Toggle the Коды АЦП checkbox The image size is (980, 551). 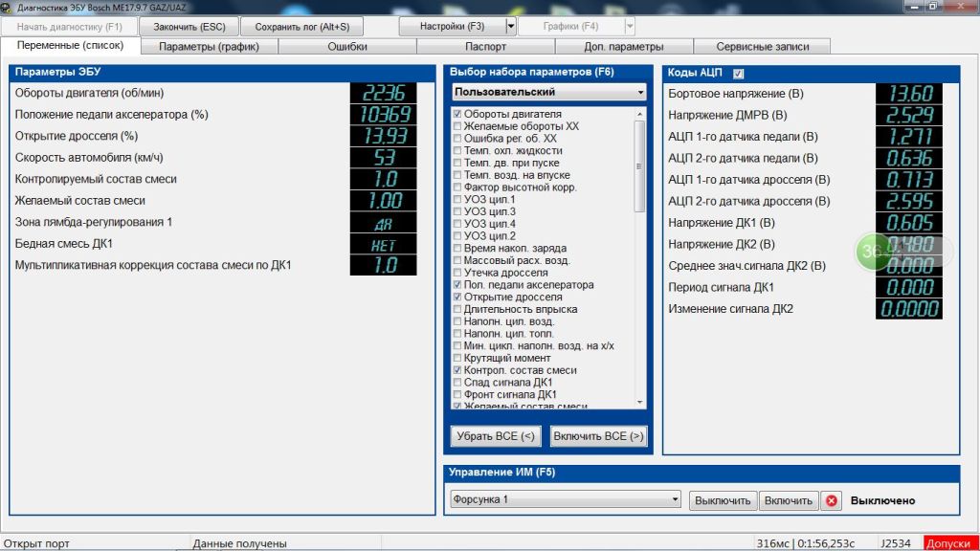point(738,73)
